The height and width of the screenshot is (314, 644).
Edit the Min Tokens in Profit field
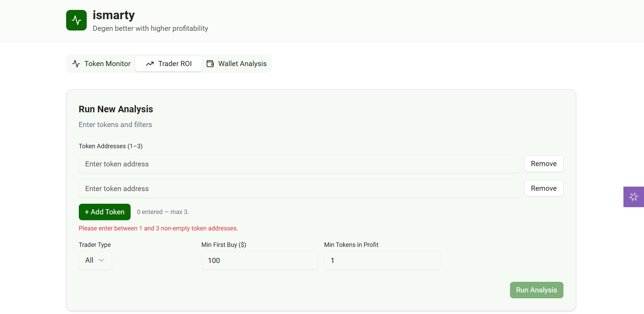click(x=382, y=261)
